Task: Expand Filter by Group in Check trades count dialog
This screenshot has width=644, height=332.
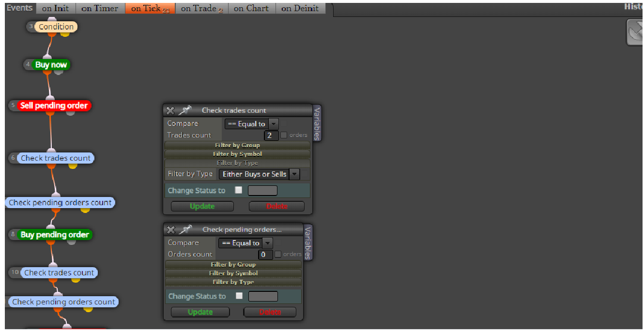Action: click(x=237, y=145)
